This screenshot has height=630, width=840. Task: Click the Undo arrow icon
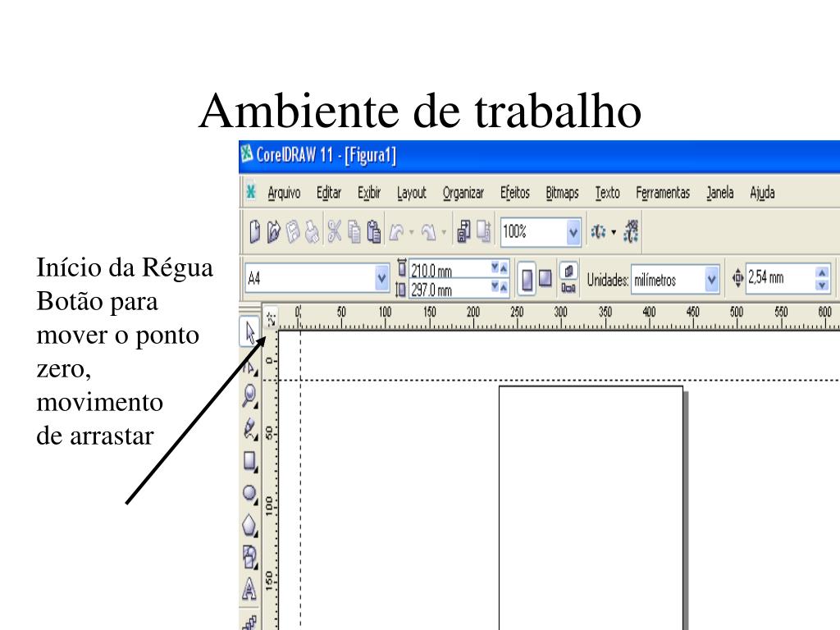pyautogui.click(x=397, y=232)
